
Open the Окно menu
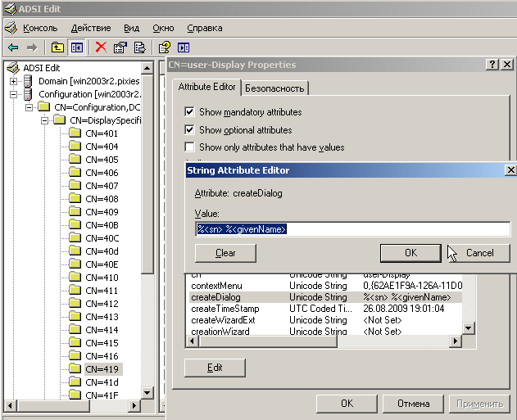coord(163,28)
